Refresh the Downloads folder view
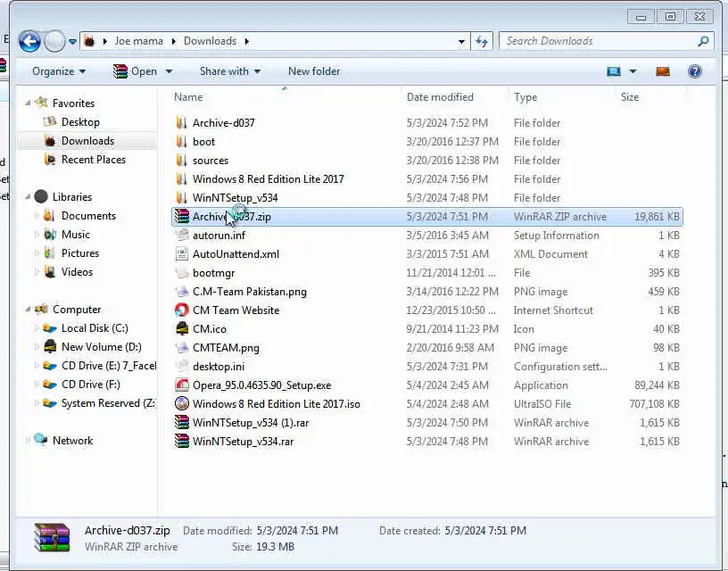The width and height of the screenshot is (728, 571). point(482,41)
